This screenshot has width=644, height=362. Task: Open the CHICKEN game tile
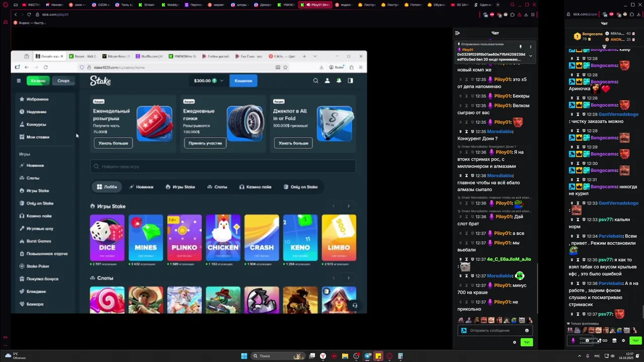pyautogui.click(x=223, y=238)
